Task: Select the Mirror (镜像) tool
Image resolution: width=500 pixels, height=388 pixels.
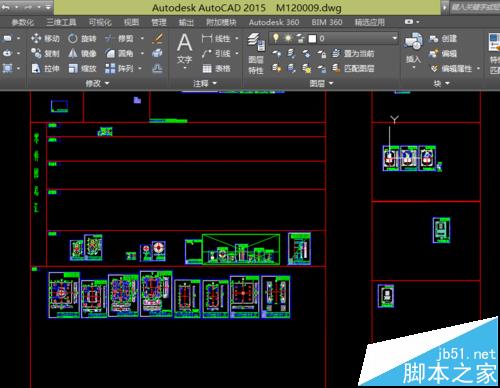Action: 82,53
